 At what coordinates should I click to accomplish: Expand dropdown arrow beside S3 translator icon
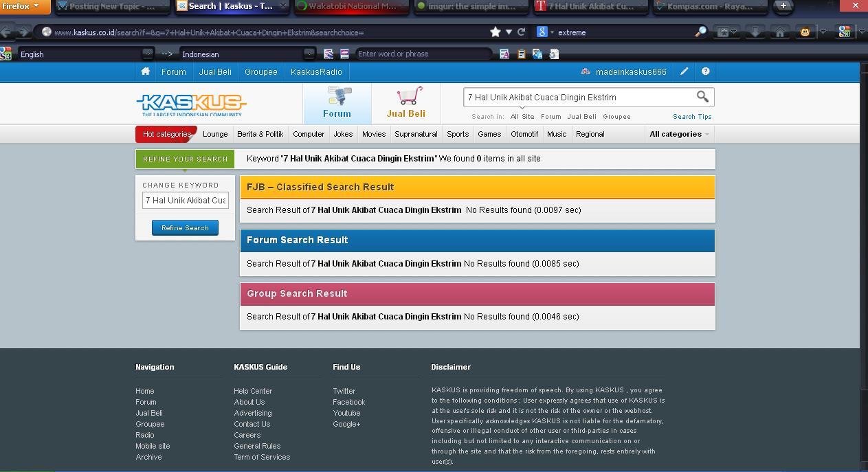862,32
